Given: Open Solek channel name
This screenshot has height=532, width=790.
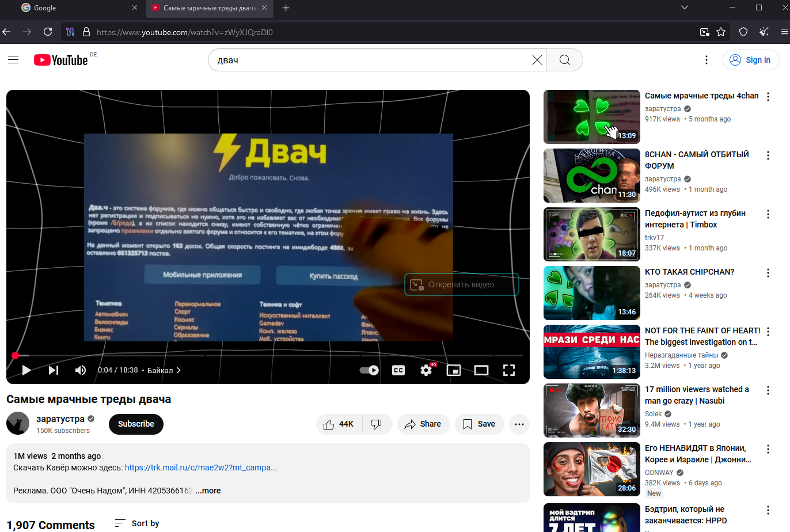Looking at the screenshot, I should (x=653, y=414).
